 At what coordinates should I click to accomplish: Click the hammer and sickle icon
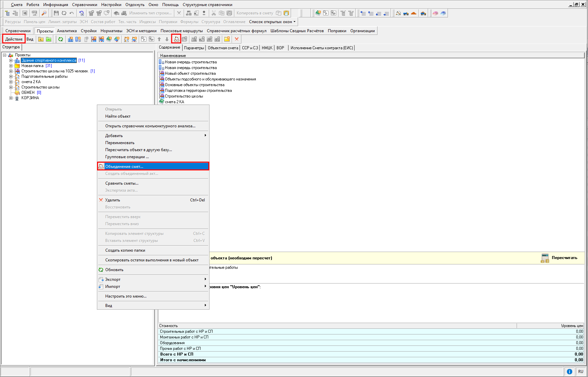[398, 13]
